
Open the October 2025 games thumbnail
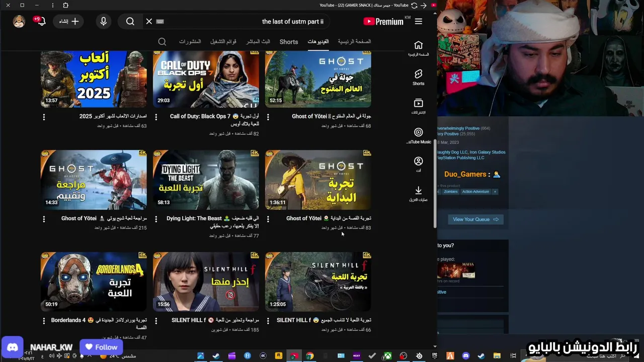coord(94,78)
